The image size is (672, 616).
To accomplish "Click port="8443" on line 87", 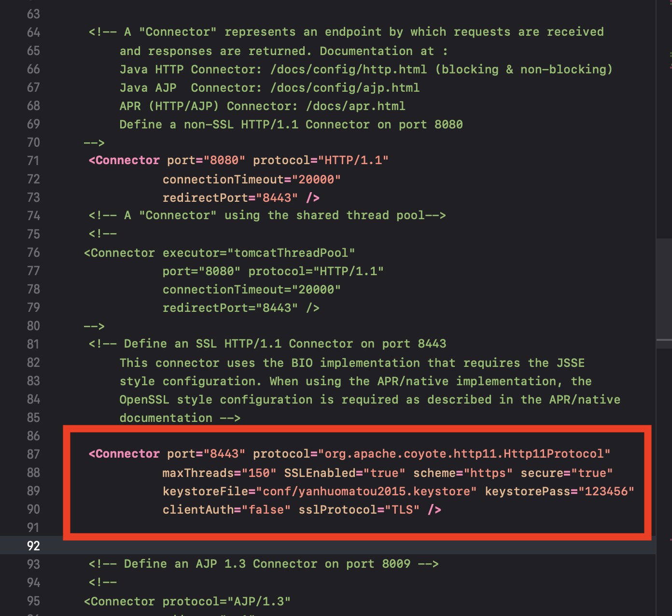I will (x=206, y=454).
